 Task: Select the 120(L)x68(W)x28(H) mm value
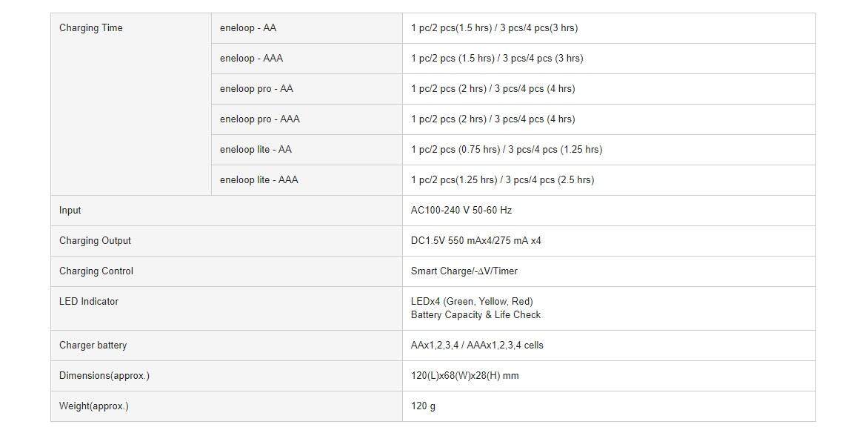465,376
